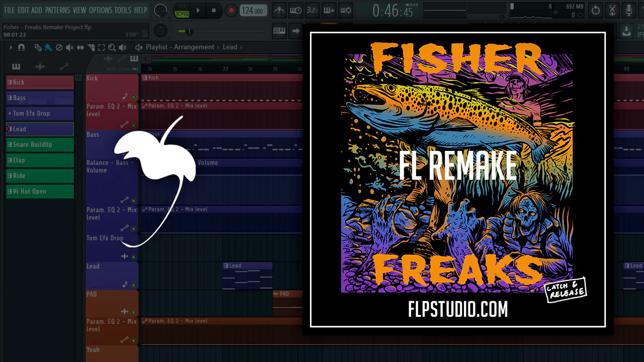
Task: Select the Mute tool in playlist toolbar
Action: click(69, 47)
